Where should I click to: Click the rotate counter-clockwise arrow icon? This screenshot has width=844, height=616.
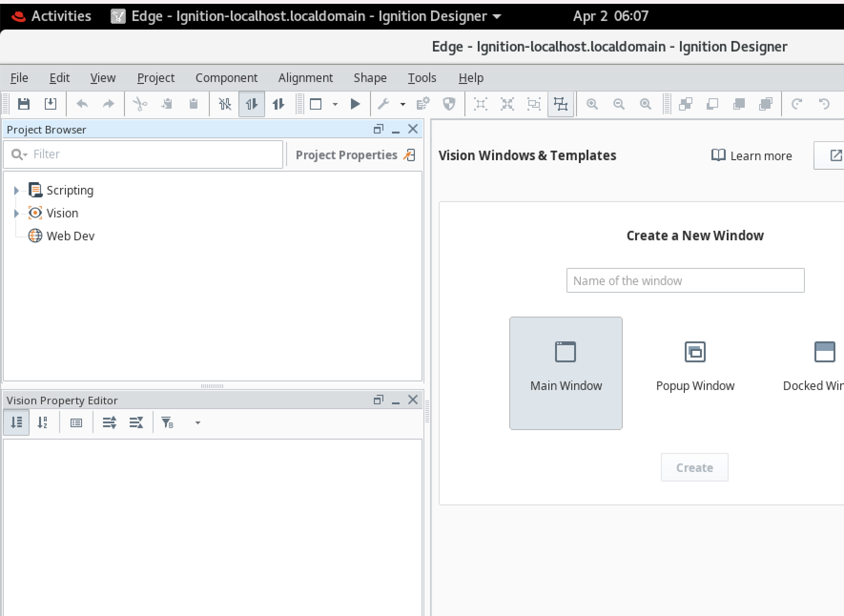click(824, 104)
